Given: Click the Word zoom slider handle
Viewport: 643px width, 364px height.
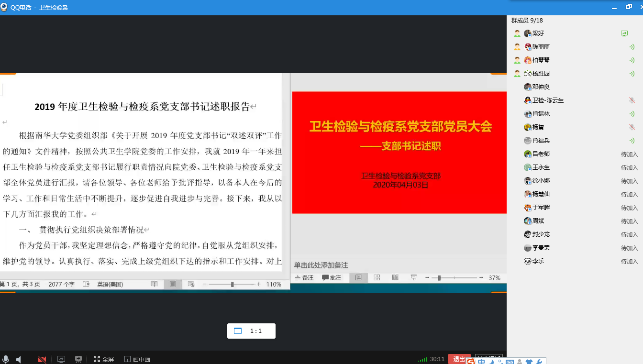Looking at the screenshot, I should coord(233,284).
